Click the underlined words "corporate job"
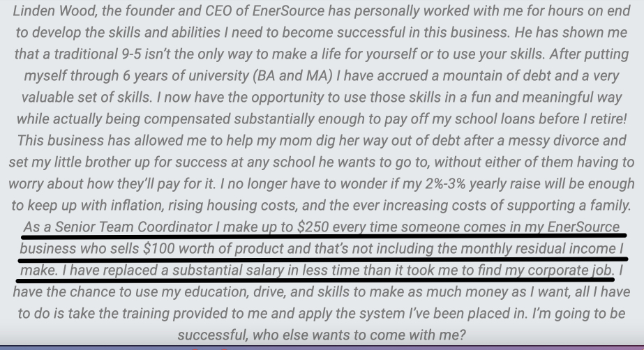The width and height of the screenshot is (644, 350). 571,271
